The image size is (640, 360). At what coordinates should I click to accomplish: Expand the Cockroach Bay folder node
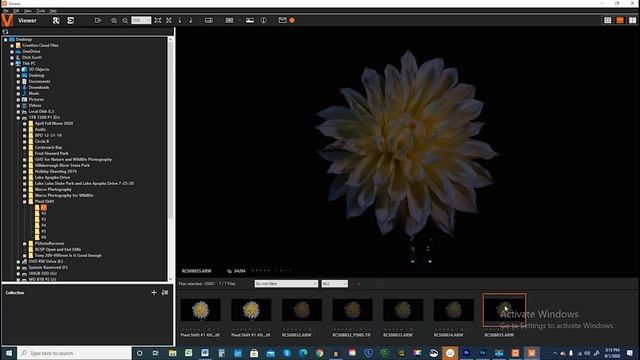(24, 148)
